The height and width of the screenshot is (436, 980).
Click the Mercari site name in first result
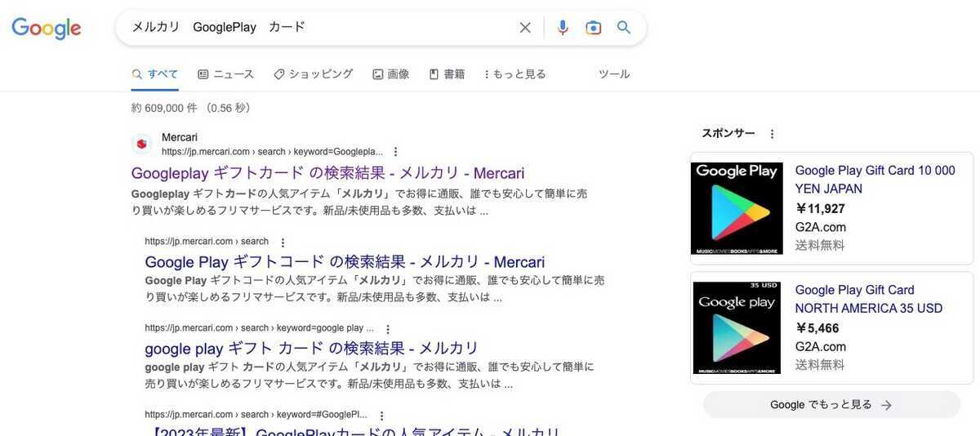tap(180, 137)
